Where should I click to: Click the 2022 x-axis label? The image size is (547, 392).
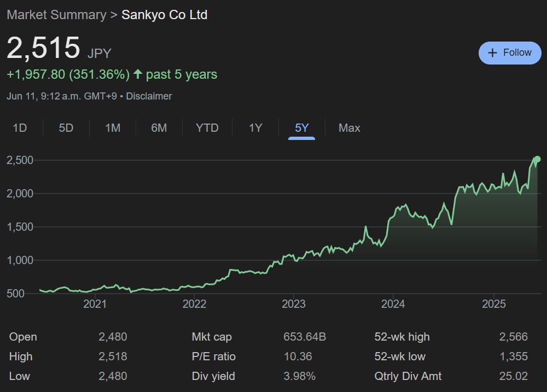pyautogui.click(x=194, y=304)
